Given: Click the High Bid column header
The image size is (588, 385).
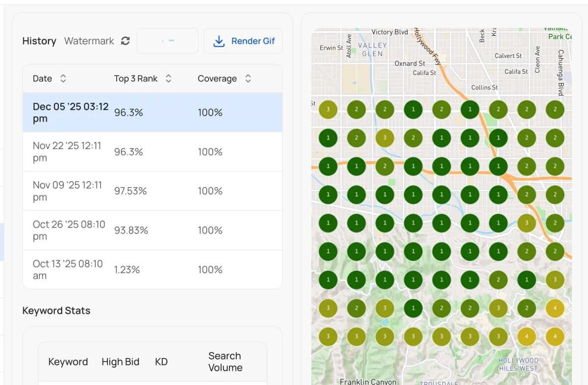Looking at the screenshot, I should click(121, 362).
